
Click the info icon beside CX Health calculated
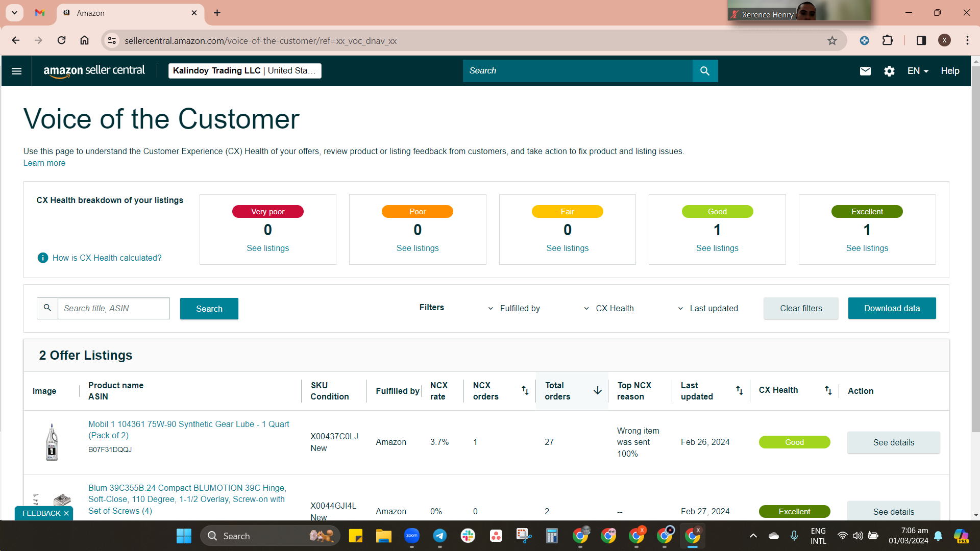43,258
